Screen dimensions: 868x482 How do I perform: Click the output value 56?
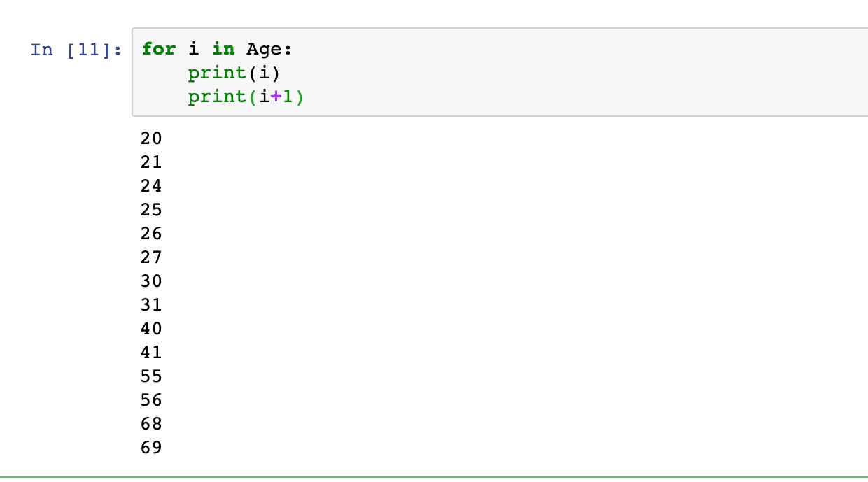point(151,400)
